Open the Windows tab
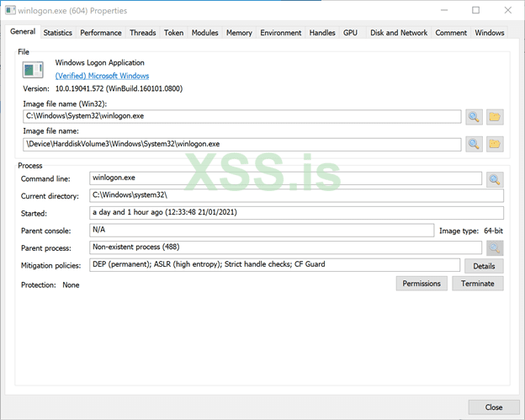Screen dimensions: 525x420 pos(490,33)
